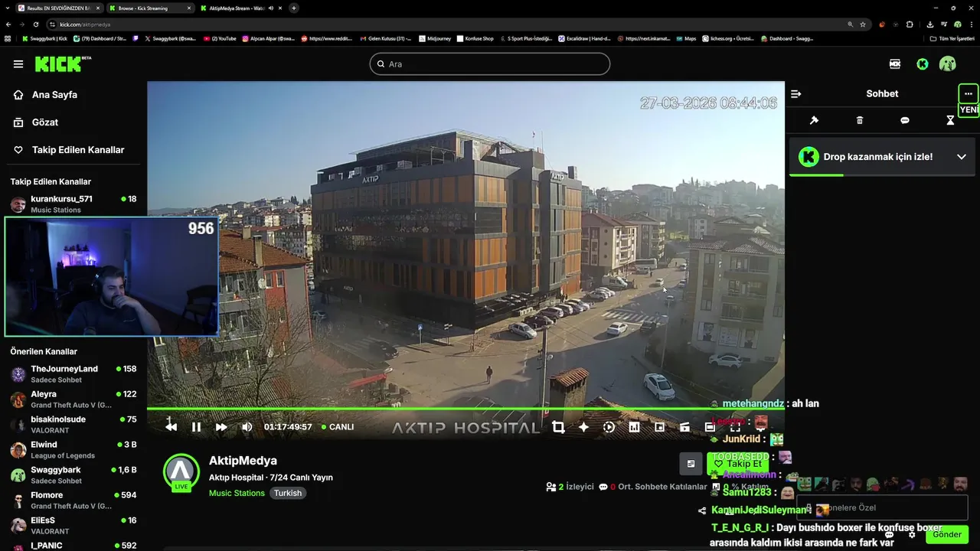Open the bisakinolsude VALORANT channel
The image size is (980, 551).
[x=73, y=424]
